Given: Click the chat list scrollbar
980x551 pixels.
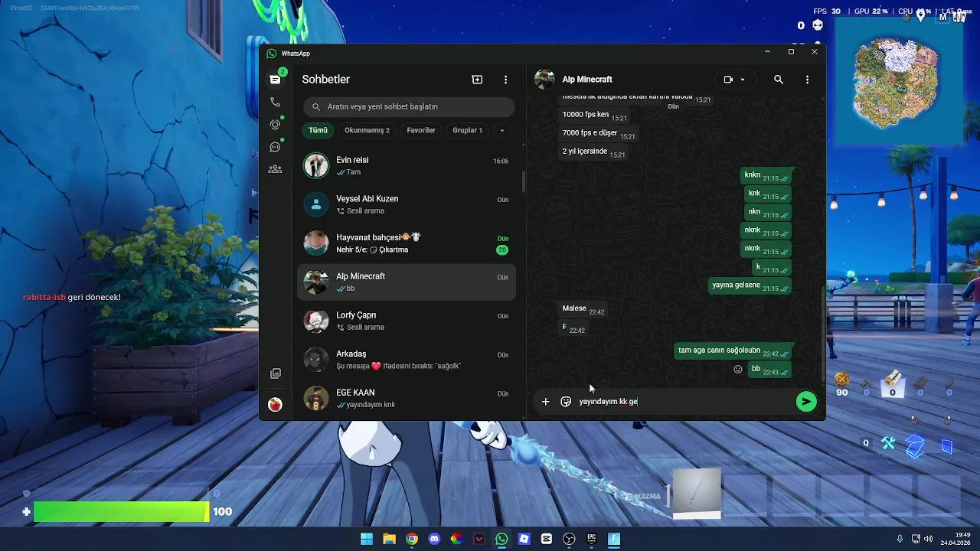Looking at the screenshot, I should [x=524, y=181].
